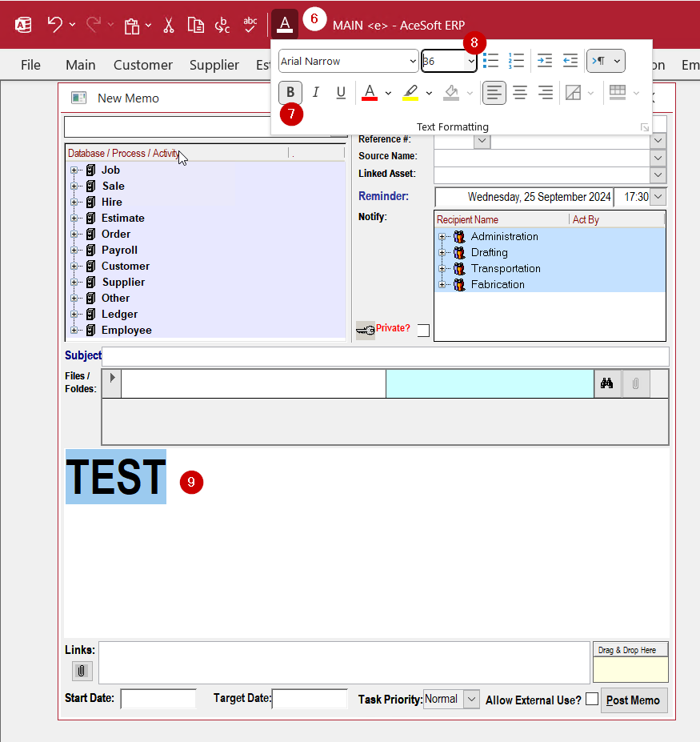Increase the text indent level
The width and height of the screenshot is (700, 742).
544,61
